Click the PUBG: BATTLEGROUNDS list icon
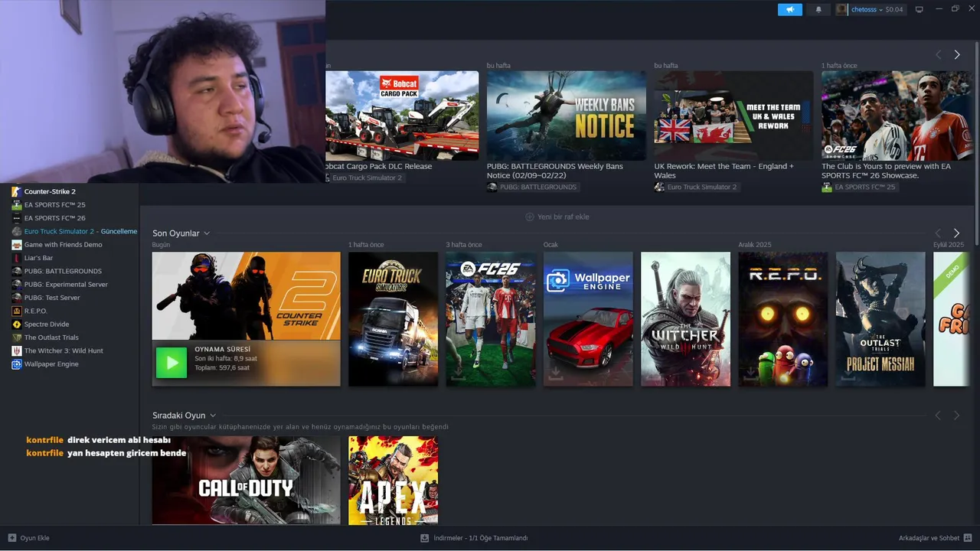The image size is (980, 551). click(17, 271)
